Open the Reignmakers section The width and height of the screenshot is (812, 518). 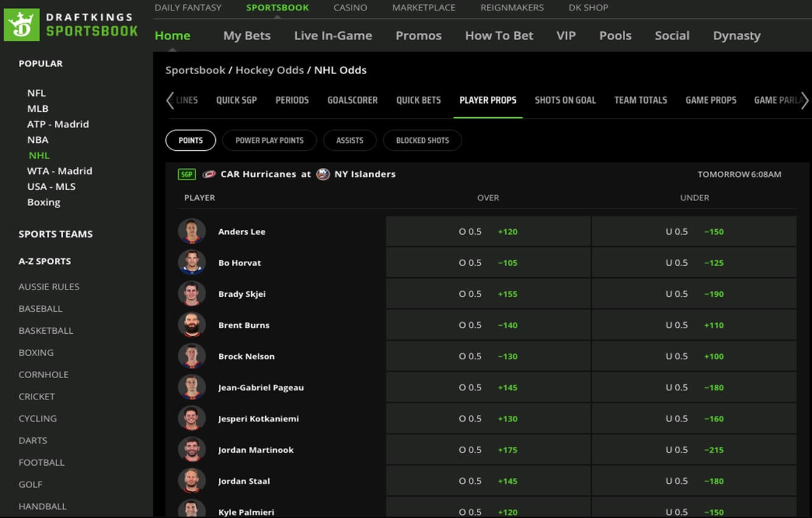tap(512, 8)
